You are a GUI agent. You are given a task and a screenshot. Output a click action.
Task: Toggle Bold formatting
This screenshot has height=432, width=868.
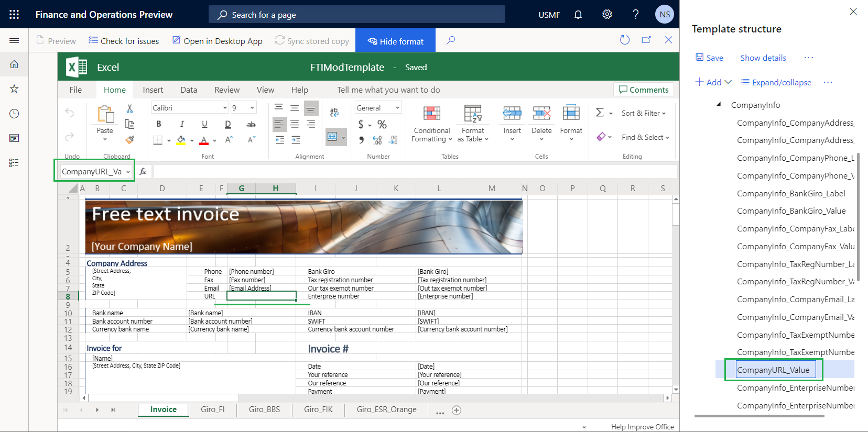pyautogui.click(x=159, y=124)
